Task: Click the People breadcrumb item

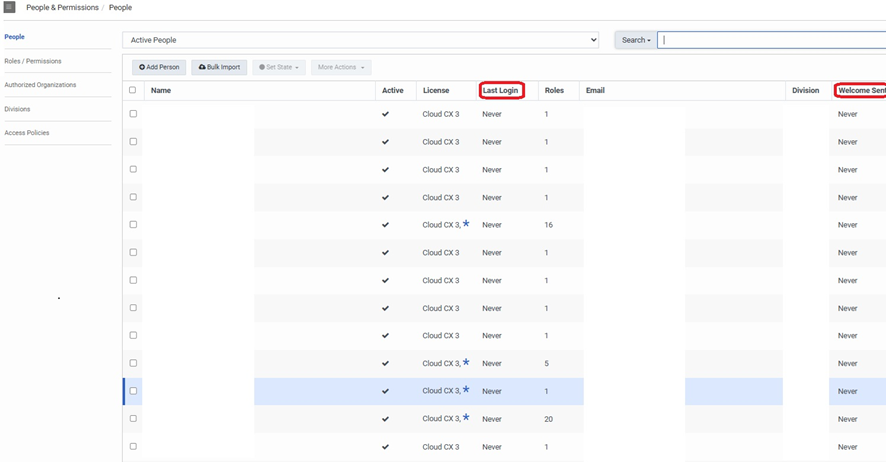Action: [x=120, y=7]
